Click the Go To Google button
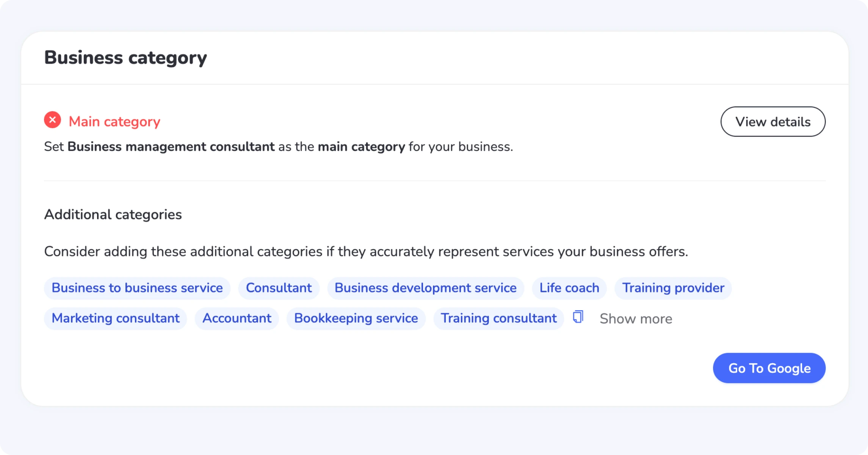Screen dimensions: 868x455 [769, 367]
